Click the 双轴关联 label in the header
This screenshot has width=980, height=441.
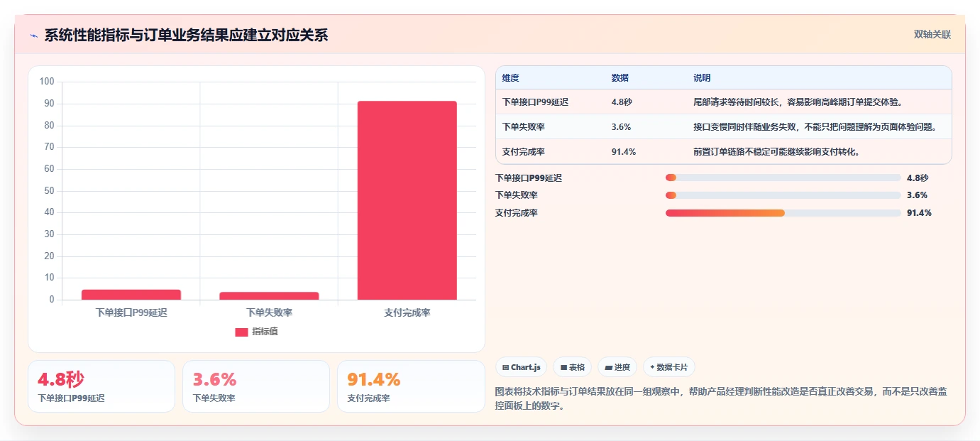932,35
